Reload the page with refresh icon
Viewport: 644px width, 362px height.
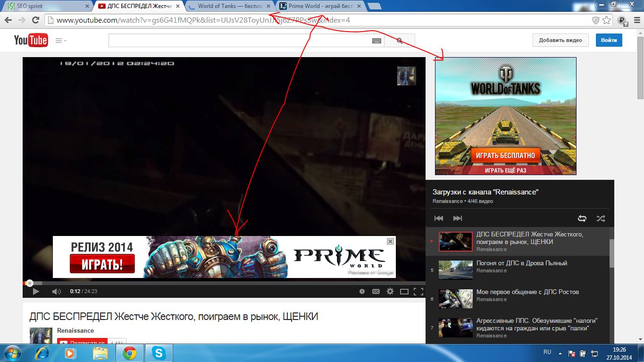[35, 20]
